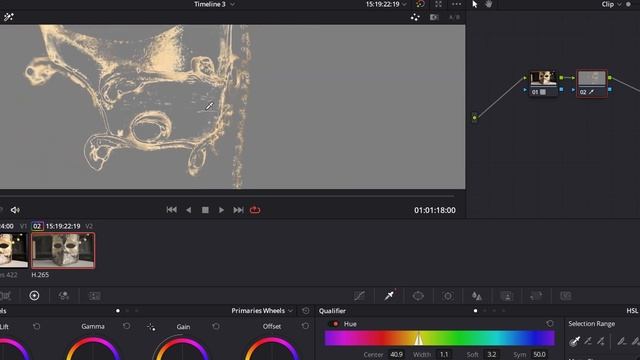Choose the feather subtract tool
Image resolution: width=640 pixels, height=360 pixels.
621,341
